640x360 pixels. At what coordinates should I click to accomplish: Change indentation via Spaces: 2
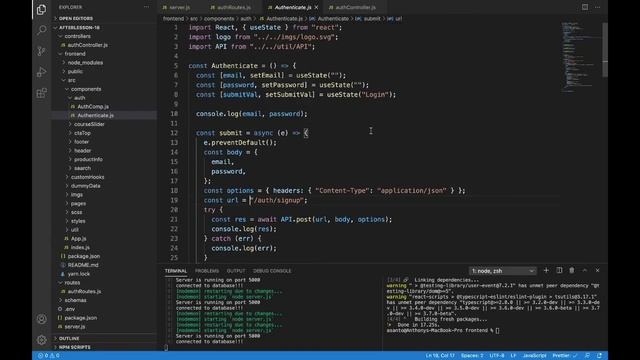click(x=472, y=356)
